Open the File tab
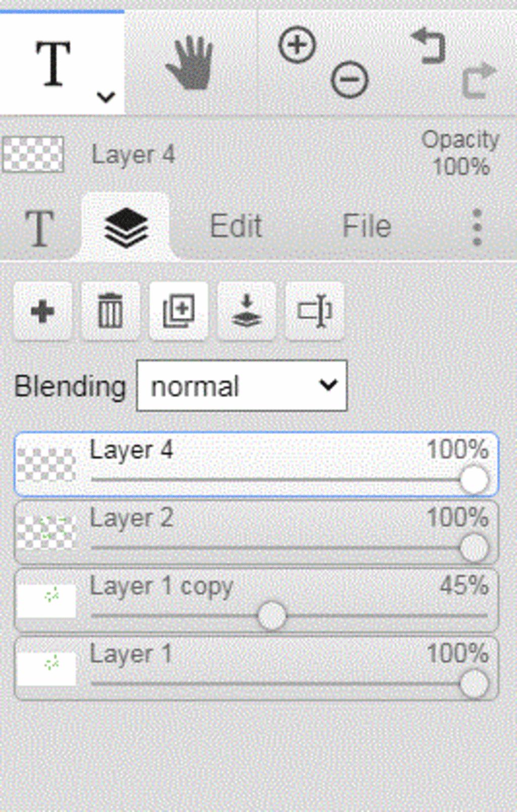The image size is (517, 812). click(367, 226)
